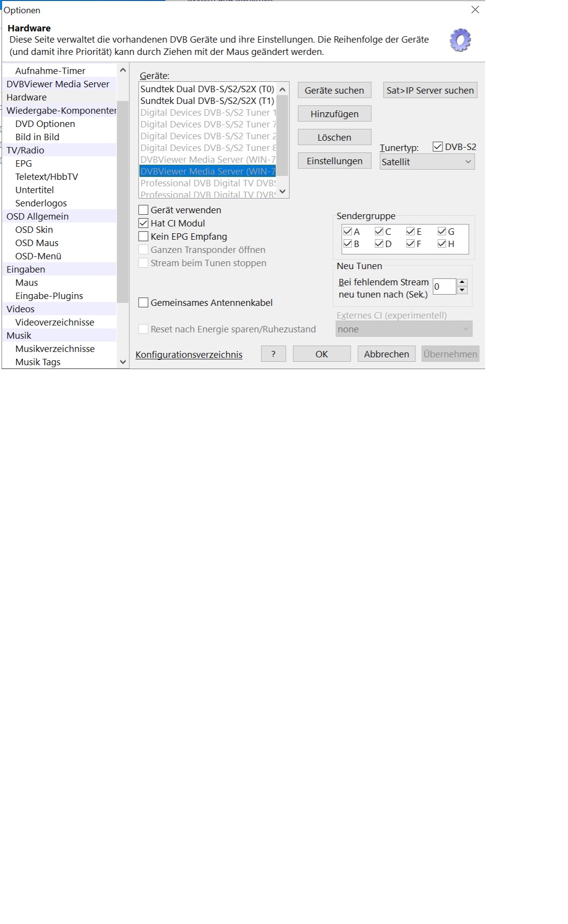Click the Geräte suchen button
The height and width of the screenshot is (924, 568).
pyautogui.click(x=334, y=90)
